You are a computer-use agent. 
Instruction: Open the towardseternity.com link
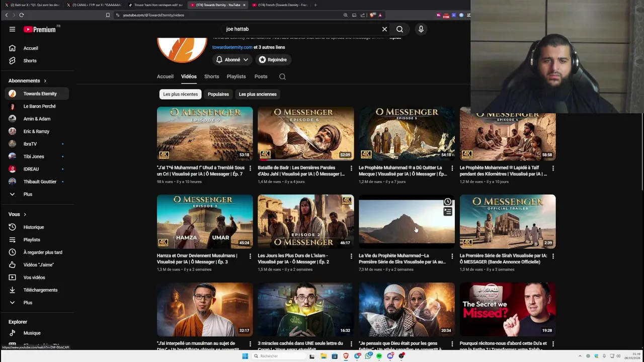(x=232, y=47)
